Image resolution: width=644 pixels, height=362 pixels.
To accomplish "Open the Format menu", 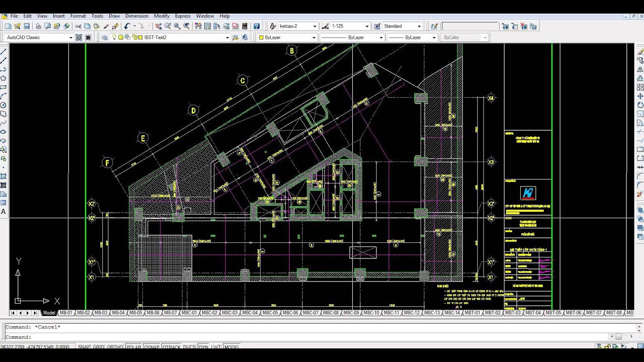I will (x=78, y=16).
